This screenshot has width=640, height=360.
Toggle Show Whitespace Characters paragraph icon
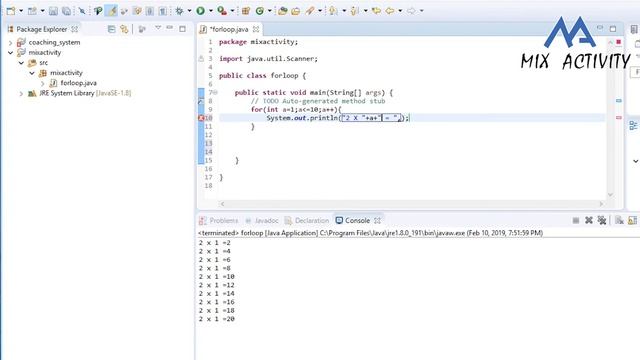tap(162, 11)
